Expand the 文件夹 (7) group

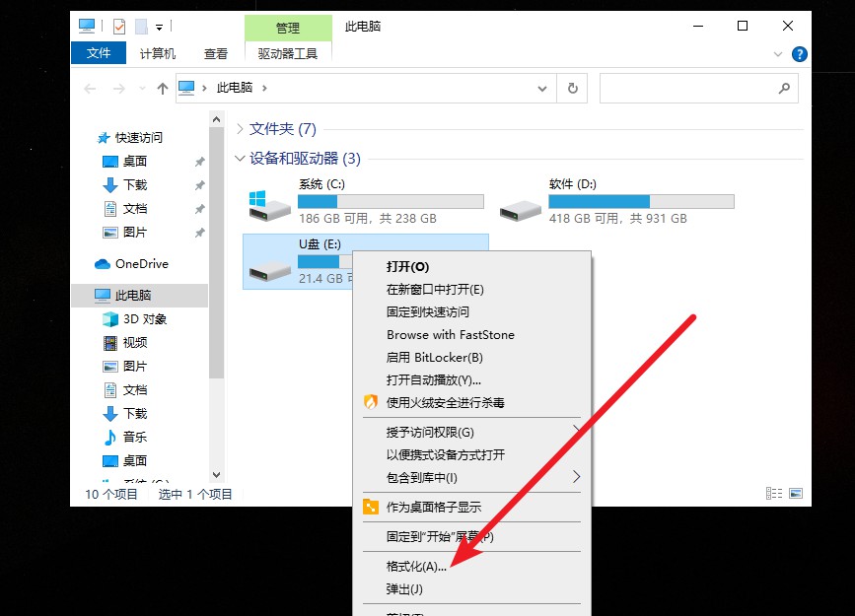pyautogui.click(x=240, y=129)
